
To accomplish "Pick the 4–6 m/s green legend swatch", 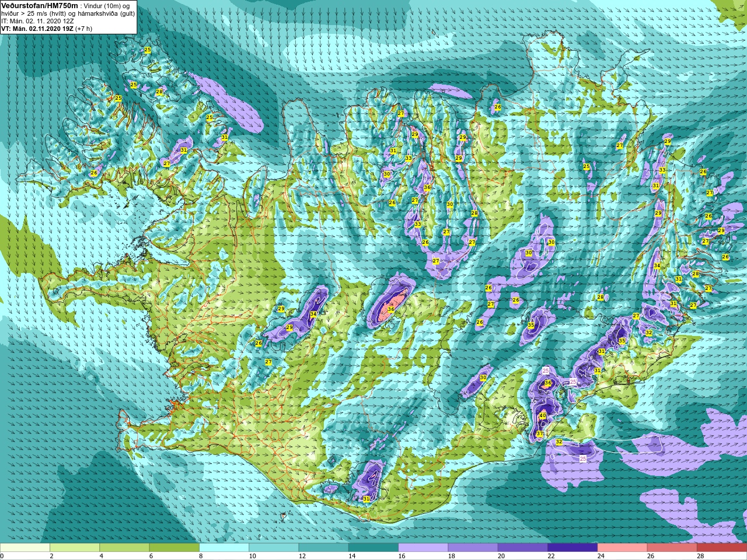I will coord(124,547).
